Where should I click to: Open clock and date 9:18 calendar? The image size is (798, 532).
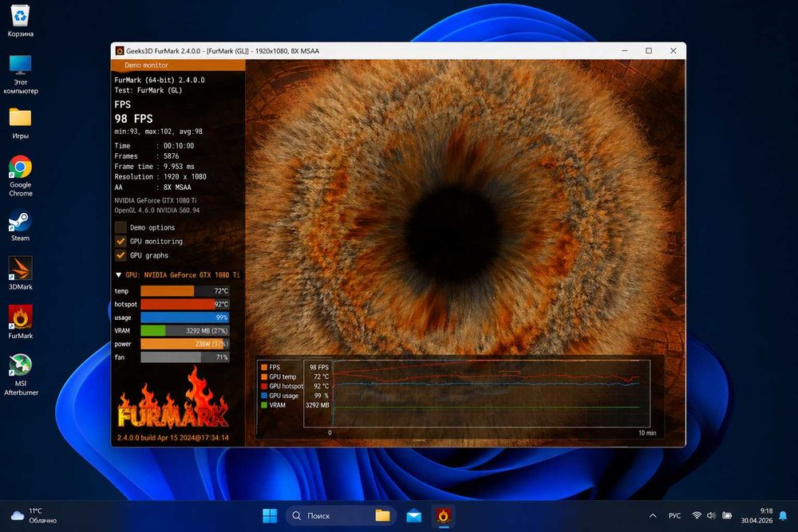[x=757, y=516]
